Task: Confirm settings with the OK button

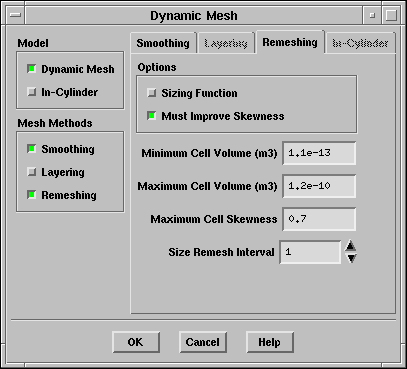Action: coord(136,342)
